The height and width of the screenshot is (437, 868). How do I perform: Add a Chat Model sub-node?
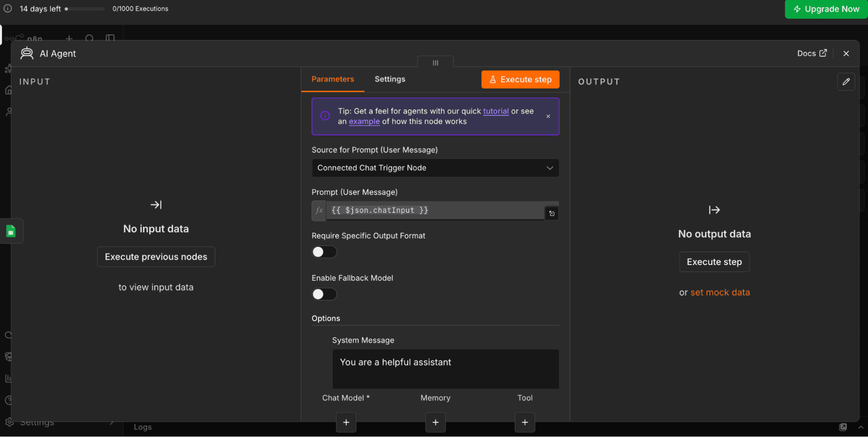346,422
